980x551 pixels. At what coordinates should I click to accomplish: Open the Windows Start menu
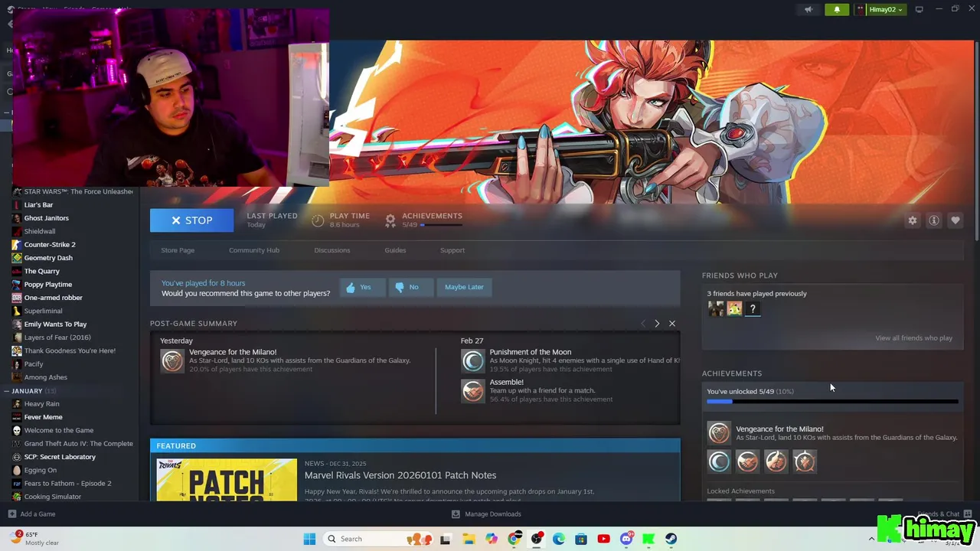coord(309,539)
